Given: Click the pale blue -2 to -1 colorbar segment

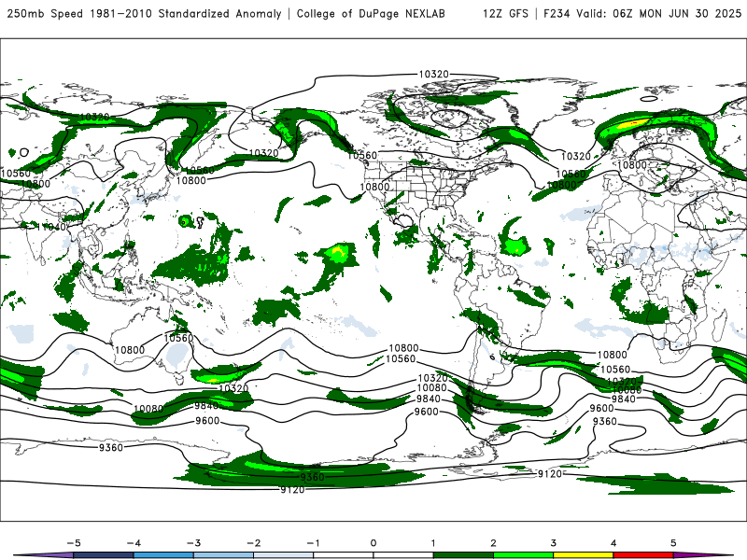Looking at the screenshot, I should [284, 555].
